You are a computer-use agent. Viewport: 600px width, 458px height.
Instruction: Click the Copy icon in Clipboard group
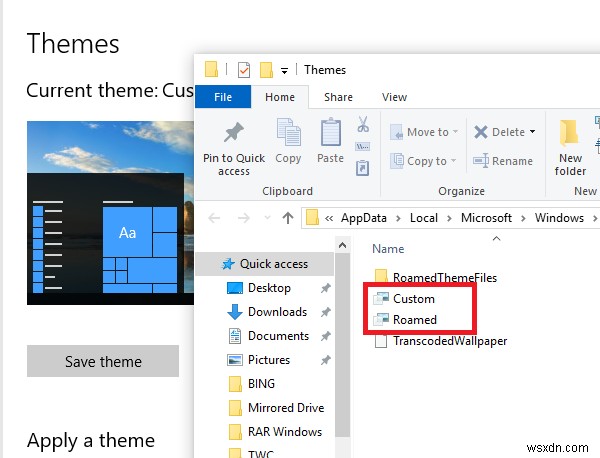point(288,132)
